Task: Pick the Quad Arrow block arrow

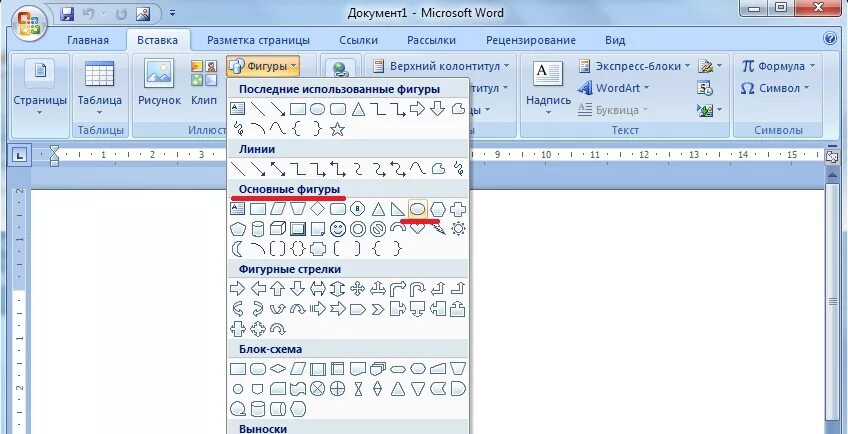Action: (x=357, y=288)
